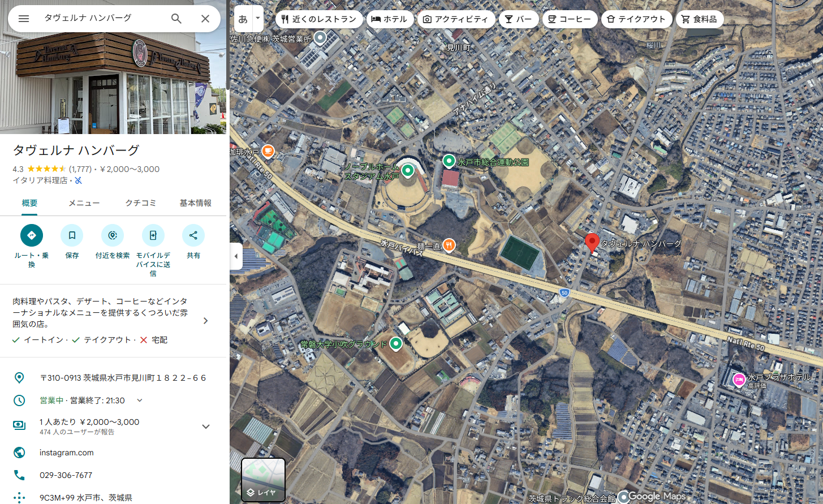Send to mobile device icon
The width and height of the screenshot is (823, 504).
click(x=153, y=235)
